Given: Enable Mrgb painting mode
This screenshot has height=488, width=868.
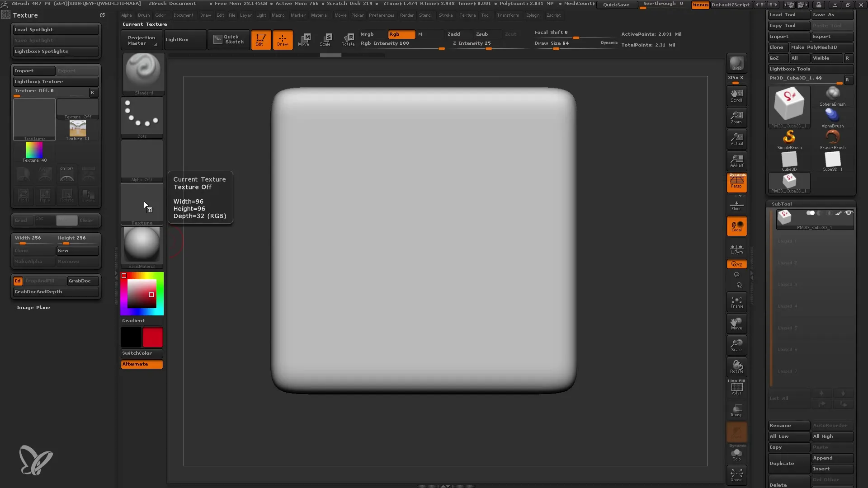Looking at the screenshot, I should coord(373,34).
